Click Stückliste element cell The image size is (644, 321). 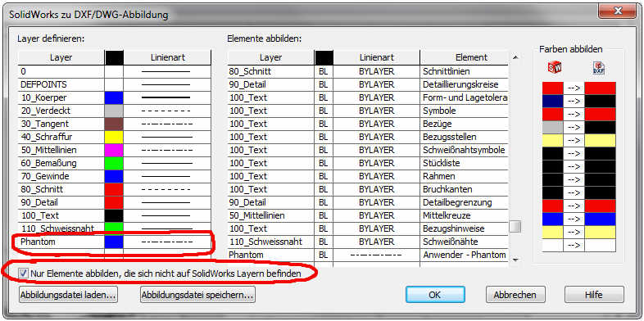point(464,164)
